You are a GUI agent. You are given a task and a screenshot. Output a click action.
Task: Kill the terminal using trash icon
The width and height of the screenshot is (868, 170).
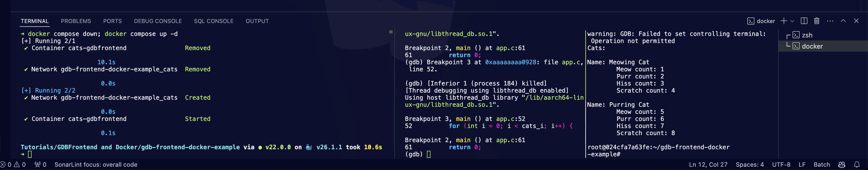point(817,21)
